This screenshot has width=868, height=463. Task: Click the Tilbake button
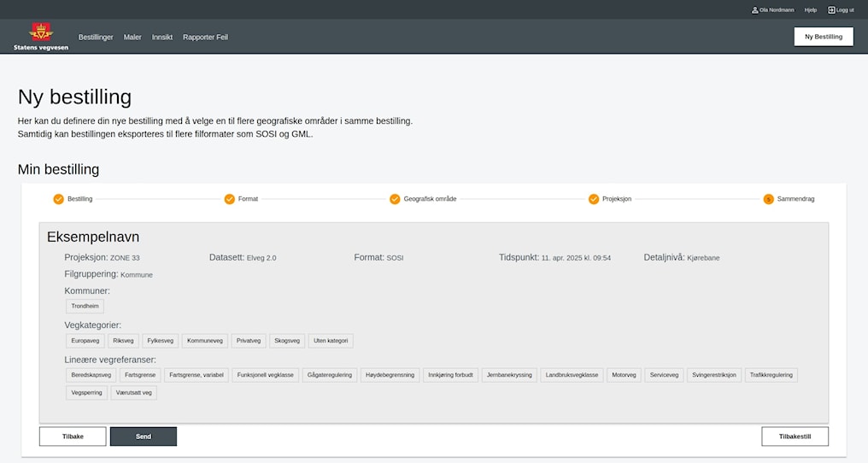coord(73,437)
